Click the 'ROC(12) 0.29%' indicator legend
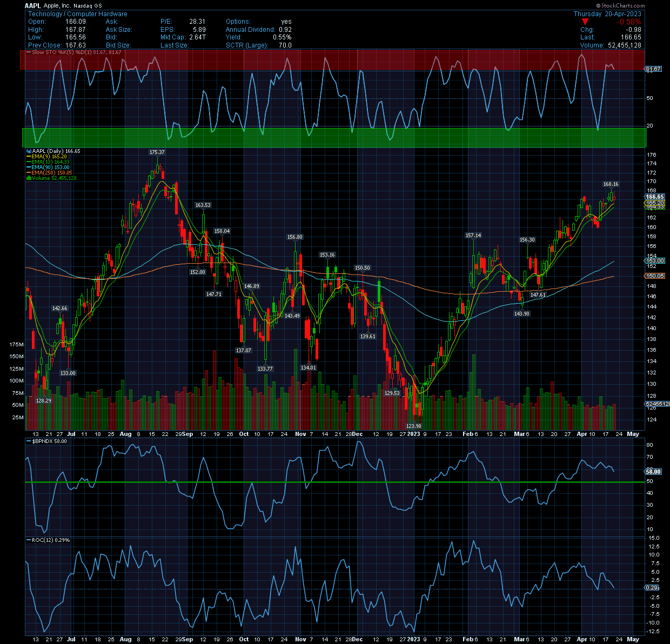The image size is (670, 644). (49, 540)
